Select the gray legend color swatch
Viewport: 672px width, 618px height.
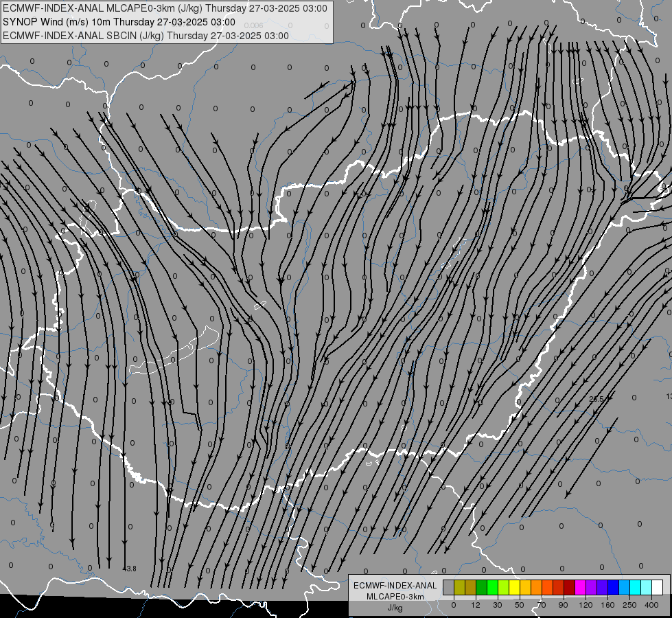449,587
